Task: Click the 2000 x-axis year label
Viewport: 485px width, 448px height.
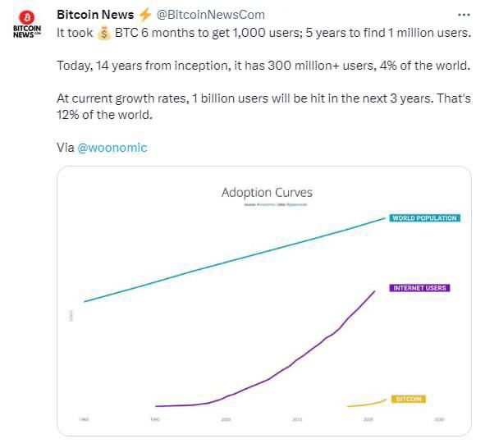Action: pyautogui.click(x=226, y=419)
